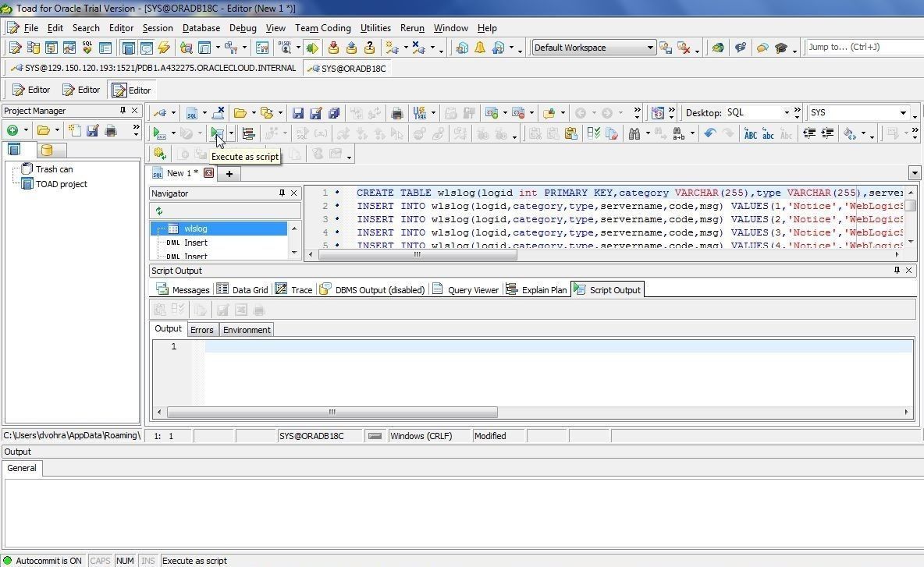Close the New 1 editor tab
Viewport: 924px width, 567px height.
pos(208,173)
